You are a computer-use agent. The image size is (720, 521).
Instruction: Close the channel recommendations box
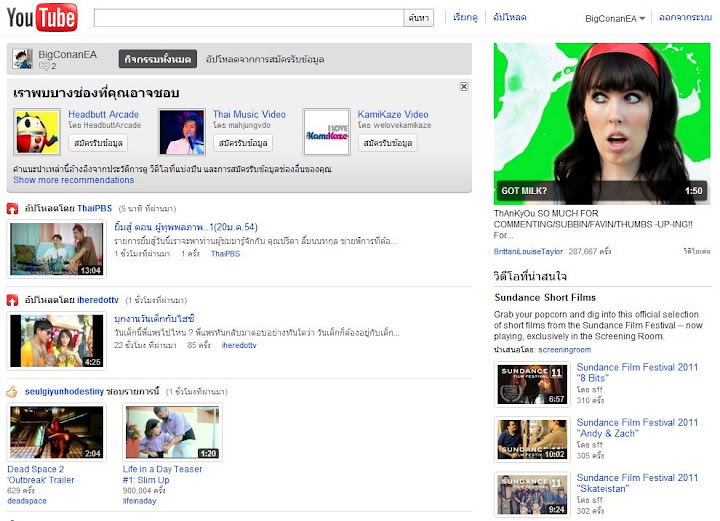click(x=464, y=87)
